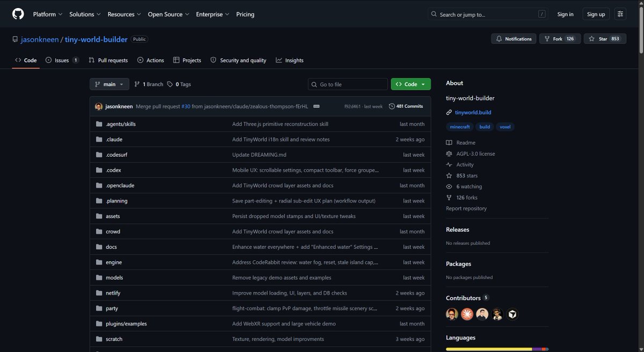Switch to the Insights tab

(x=290, y=60)
